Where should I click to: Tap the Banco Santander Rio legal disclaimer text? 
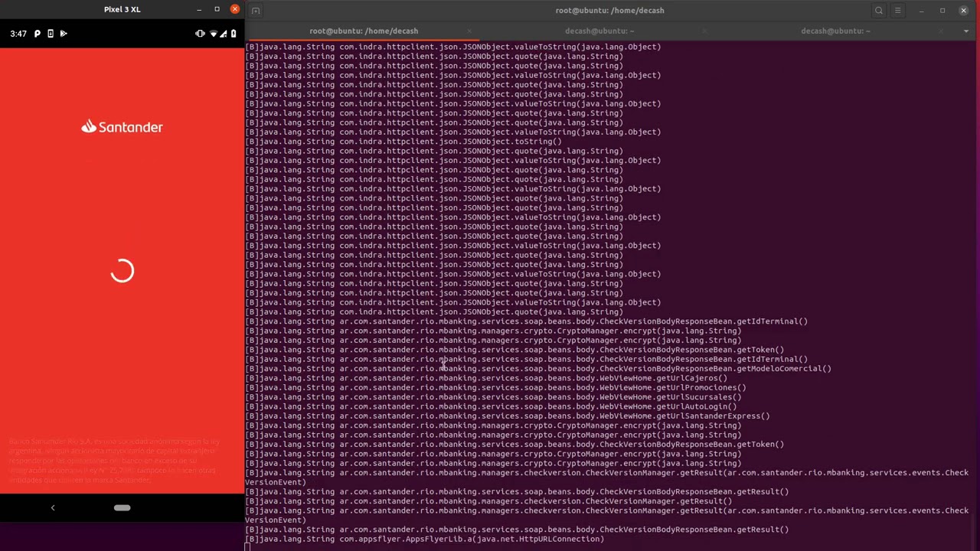(x=114, y=461)
